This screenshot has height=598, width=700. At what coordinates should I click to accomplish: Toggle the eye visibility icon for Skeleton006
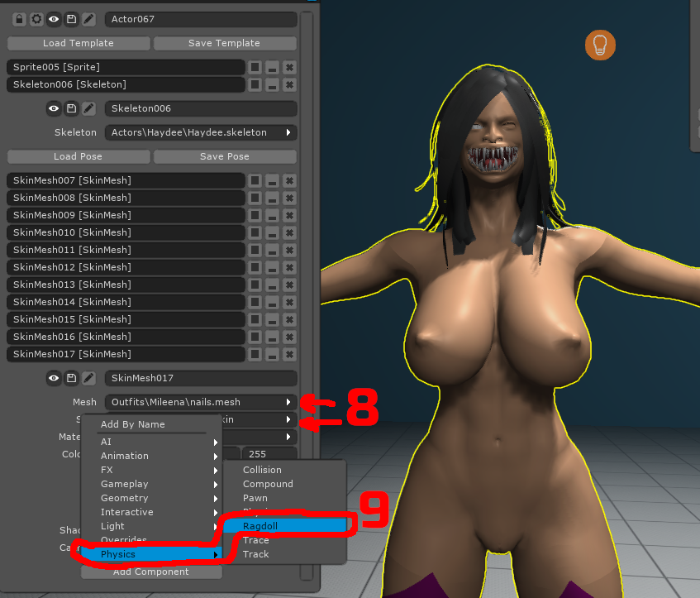54,108
